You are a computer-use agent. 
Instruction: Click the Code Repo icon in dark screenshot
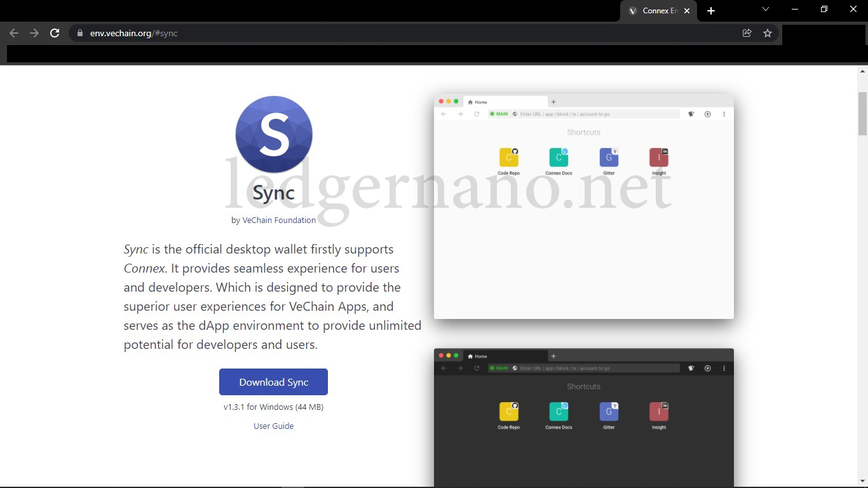(508, 411)
